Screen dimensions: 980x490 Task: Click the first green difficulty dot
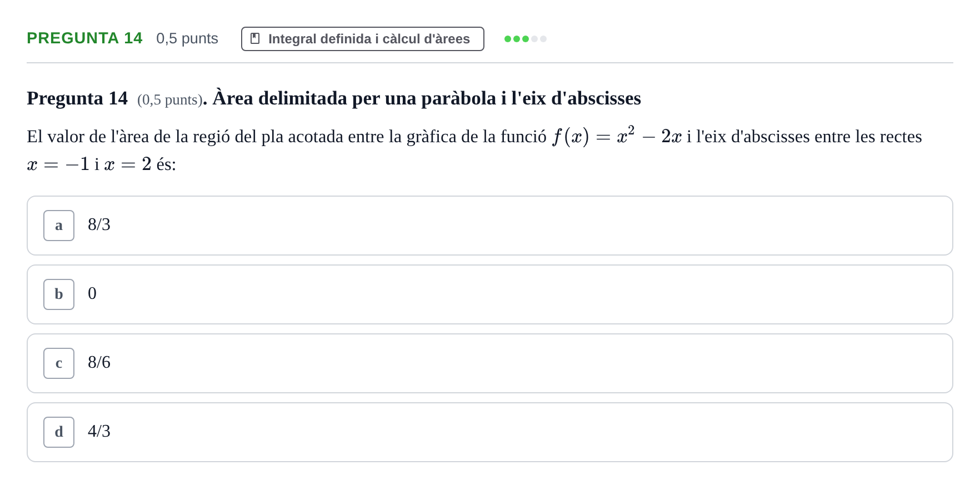pos(508,39)
